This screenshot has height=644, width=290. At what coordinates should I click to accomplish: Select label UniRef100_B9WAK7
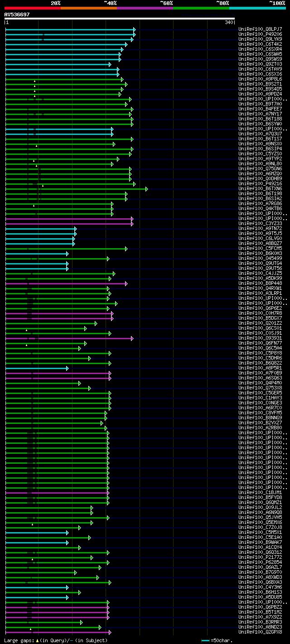point(261,542)
